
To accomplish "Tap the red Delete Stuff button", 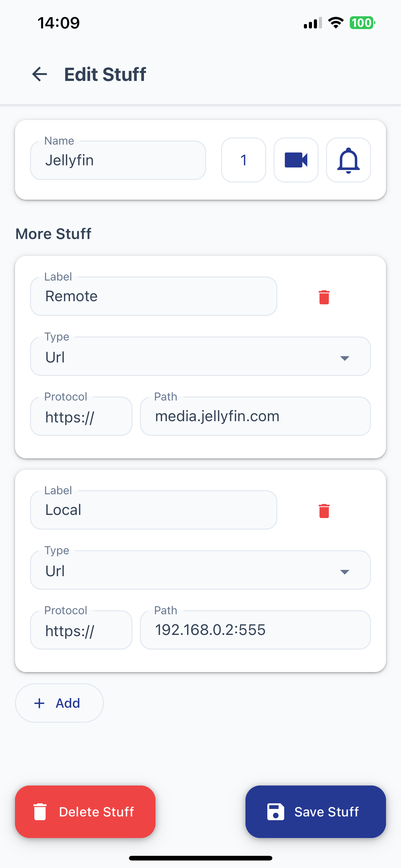I will pos(85,812).
